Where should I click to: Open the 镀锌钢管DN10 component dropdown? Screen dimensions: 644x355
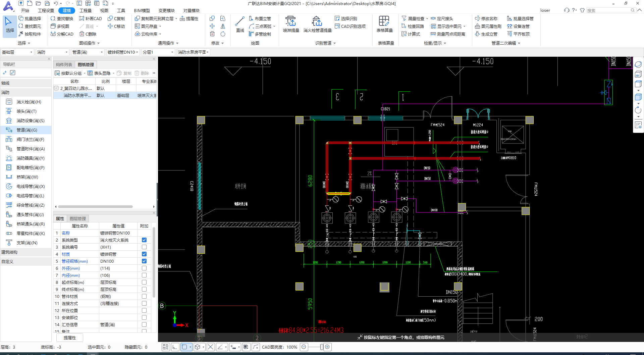pyautogui.click(x=123, y=52)
